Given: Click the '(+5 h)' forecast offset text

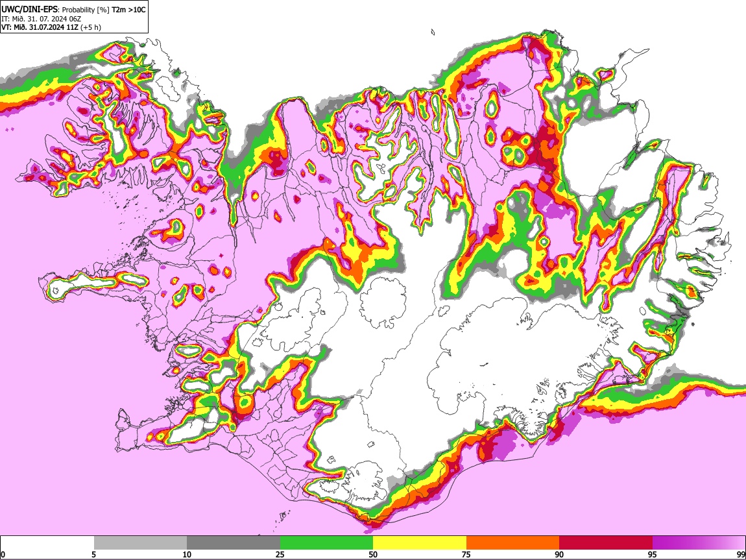Looking at the screenshot, I should (90, 27).
